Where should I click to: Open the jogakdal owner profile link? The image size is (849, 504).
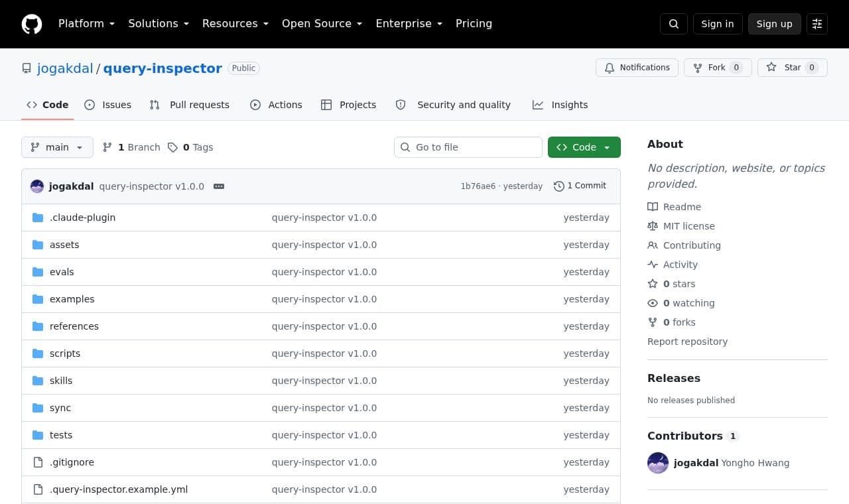[65, 68]
